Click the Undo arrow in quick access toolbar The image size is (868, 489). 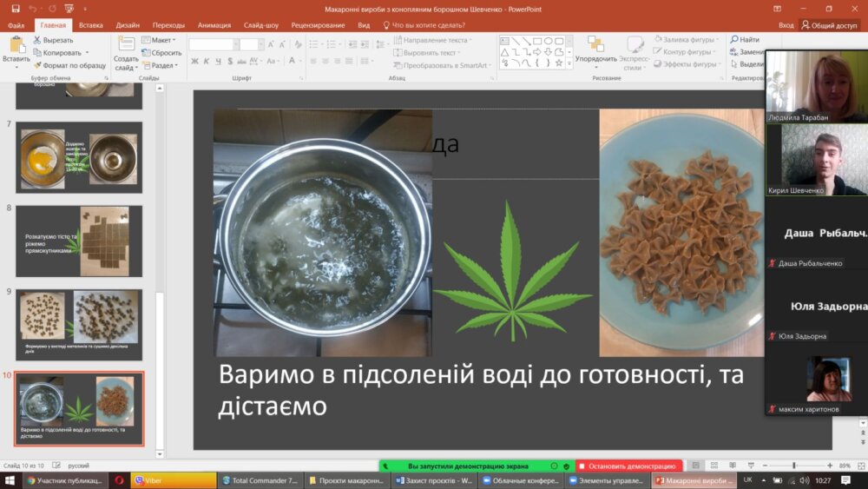click(x=33, y=9)
